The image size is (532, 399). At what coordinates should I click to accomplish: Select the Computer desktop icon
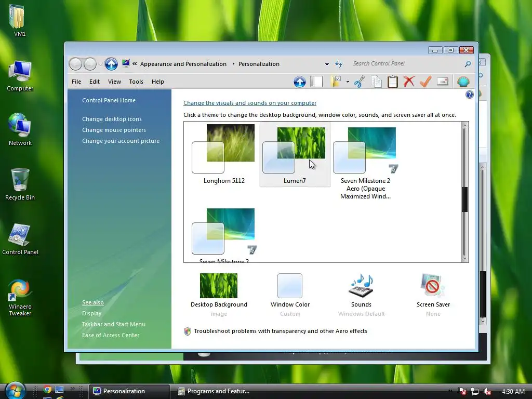[x=20, y=75]
